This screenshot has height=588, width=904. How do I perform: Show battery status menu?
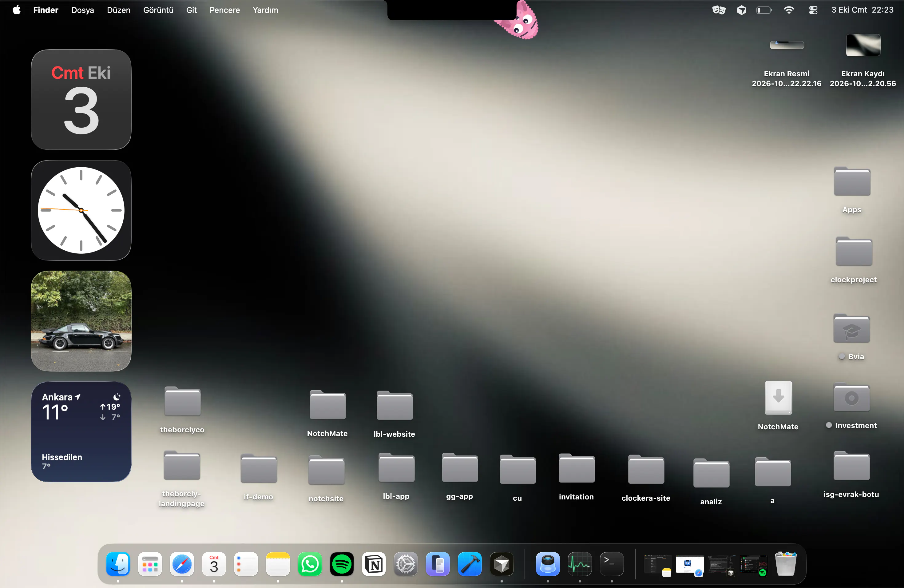click(764, 10)
